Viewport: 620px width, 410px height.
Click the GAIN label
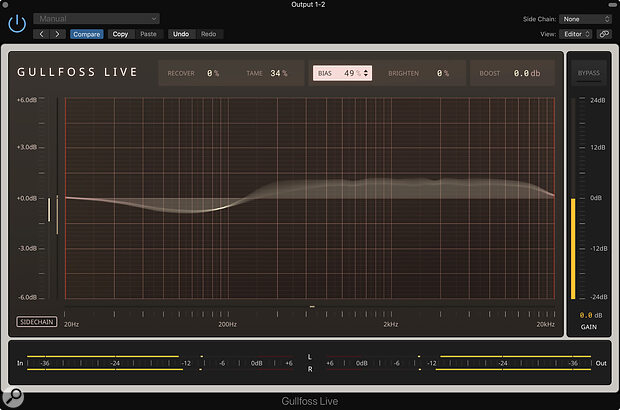point(589,327)
